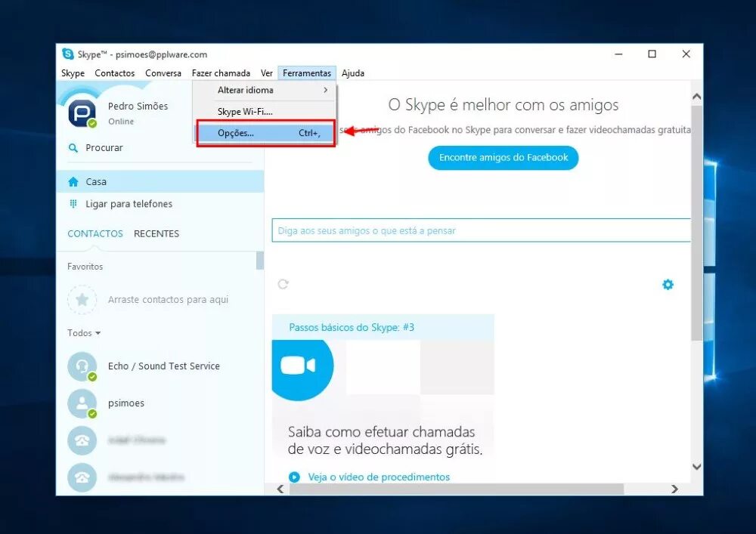Click the Pedro Simões name
756x534 pixels.
(x=138, y=106)
